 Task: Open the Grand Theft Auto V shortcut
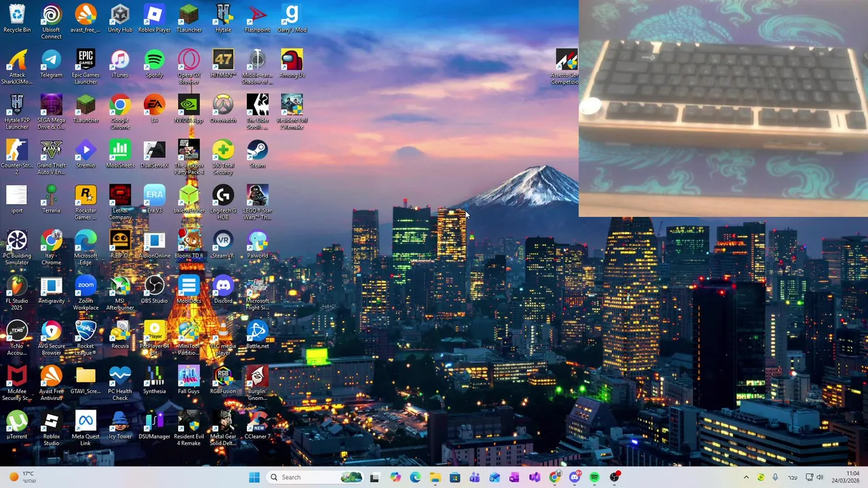(52, 157)
